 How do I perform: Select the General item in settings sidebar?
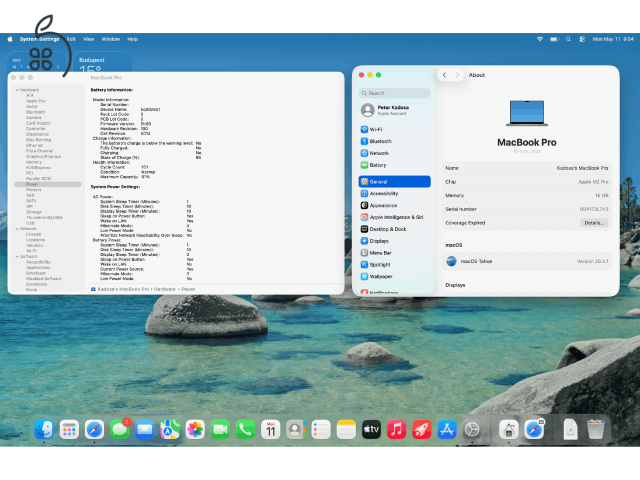(394, 182)
